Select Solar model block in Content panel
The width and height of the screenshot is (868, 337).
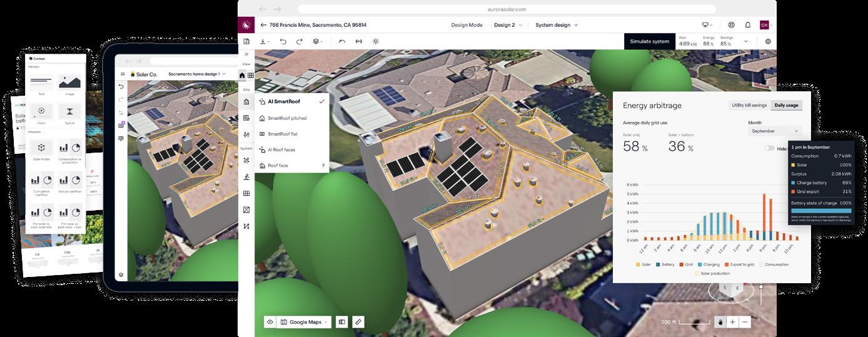point(41,148)
